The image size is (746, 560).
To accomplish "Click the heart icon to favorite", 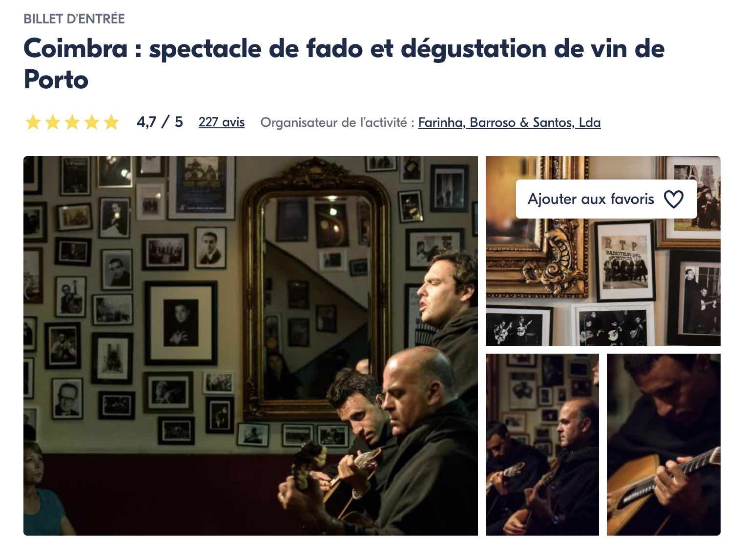I will pos(673,199).
